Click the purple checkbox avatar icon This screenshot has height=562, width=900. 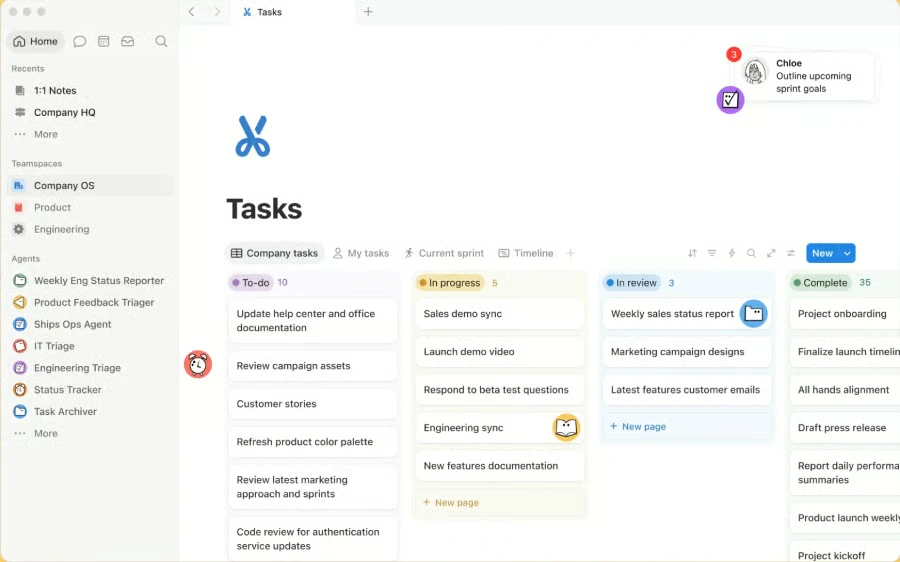pos(730,100)
